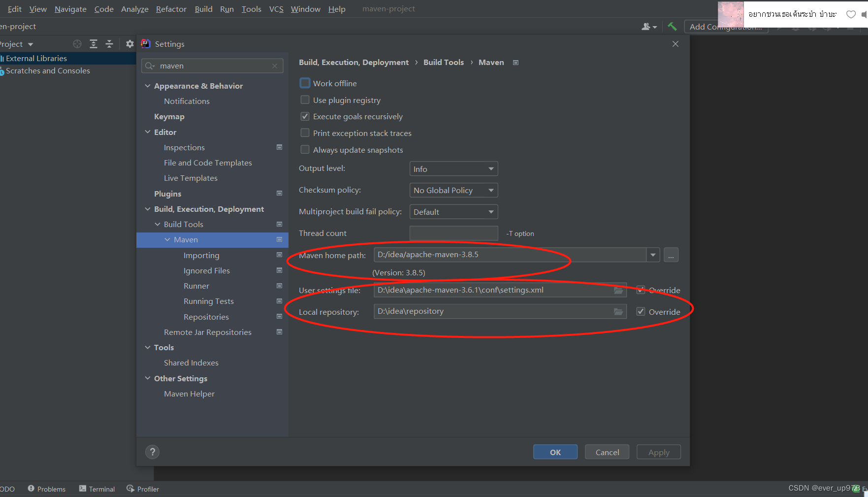Click project-level icon beside Running Tests
The image size is (868, 497).
click(x=280, y=301)
